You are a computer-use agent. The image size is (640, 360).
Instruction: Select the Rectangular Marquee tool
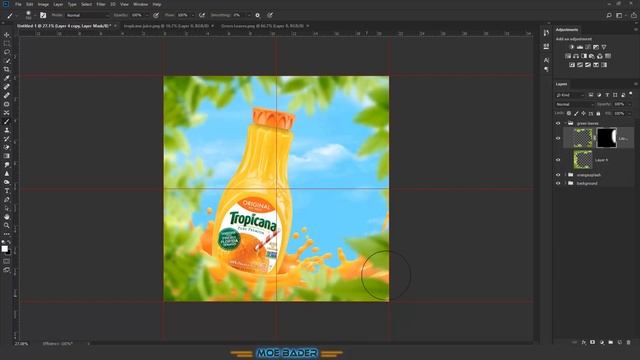[x=7, y=44]
